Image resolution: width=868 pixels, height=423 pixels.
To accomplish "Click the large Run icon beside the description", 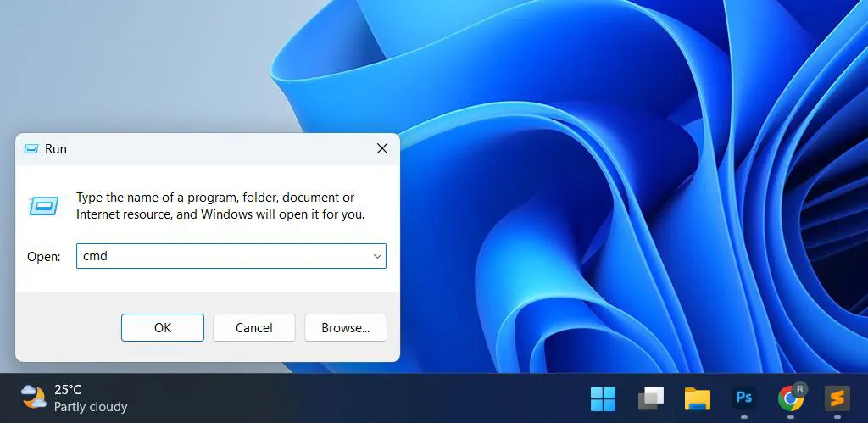I will coord(43,206).
